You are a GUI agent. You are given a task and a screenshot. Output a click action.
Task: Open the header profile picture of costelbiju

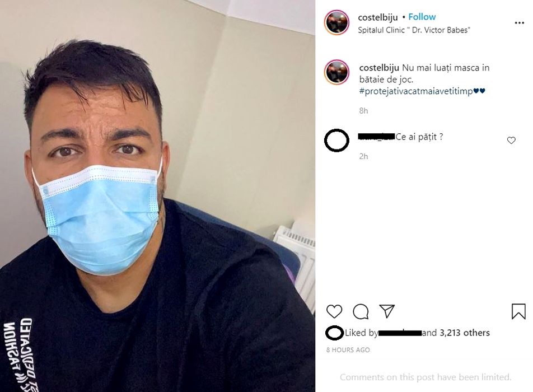[x=337, y=22]
